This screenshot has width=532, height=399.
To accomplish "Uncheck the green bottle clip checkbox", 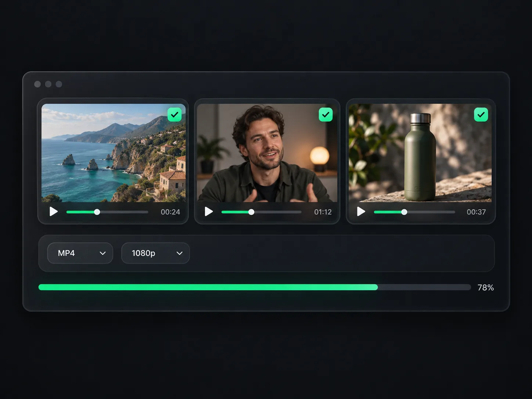I will point(481,115).
